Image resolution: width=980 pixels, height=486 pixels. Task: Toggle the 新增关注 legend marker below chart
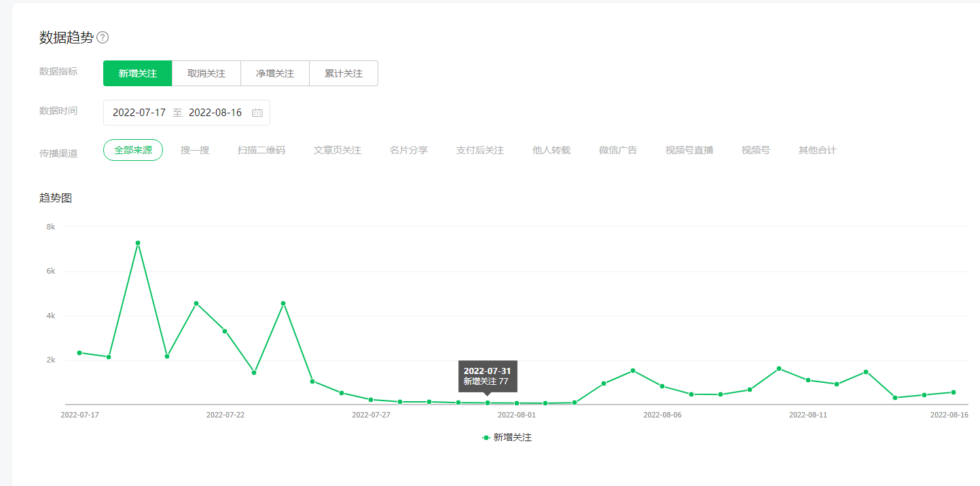[486, 438]
